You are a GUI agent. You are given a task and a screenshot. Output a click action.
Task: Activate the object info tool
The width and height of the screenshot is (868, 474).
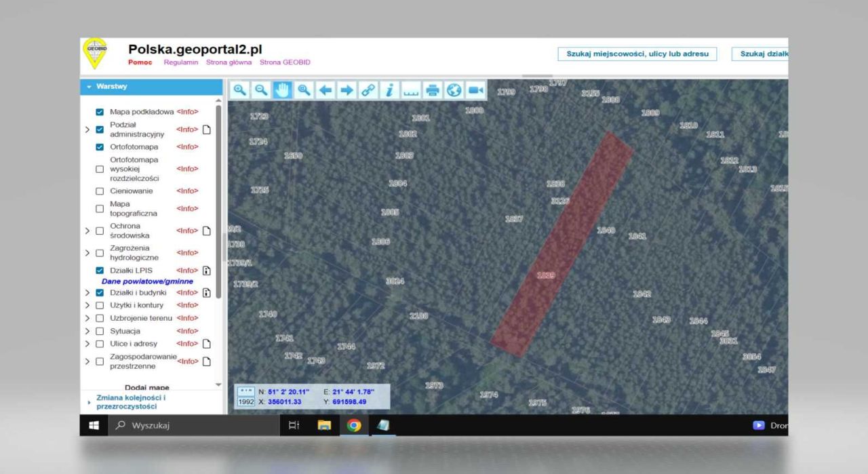(389, 90)
